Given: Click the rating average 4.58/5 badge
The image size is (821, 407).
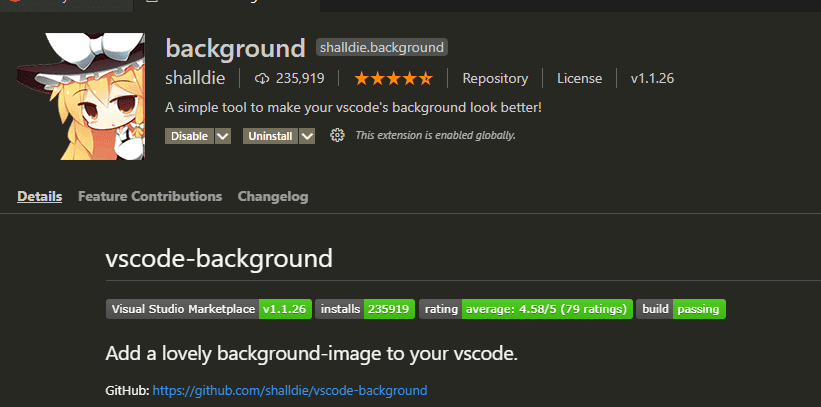Looking at the screenshot, I should coord(526,309).
